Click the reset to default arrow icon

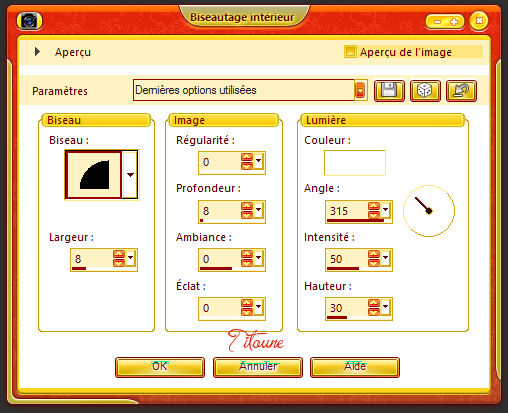[x=461, y=91]
